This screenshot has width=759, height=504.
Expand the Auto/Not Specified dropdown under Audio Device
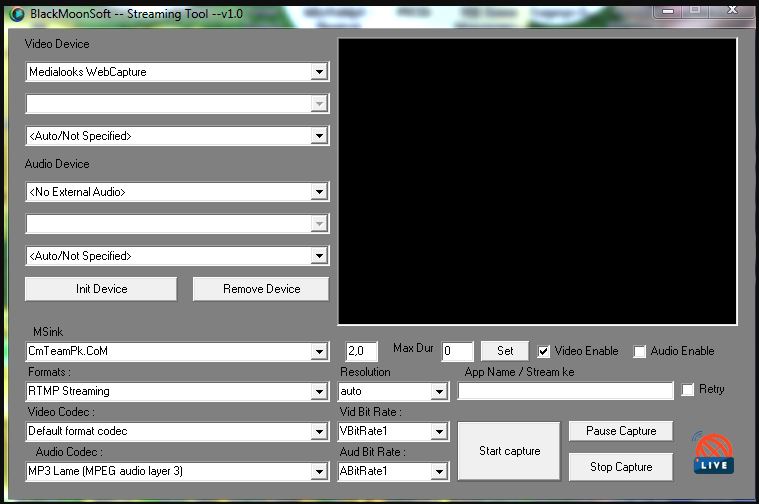pos(177,256)
